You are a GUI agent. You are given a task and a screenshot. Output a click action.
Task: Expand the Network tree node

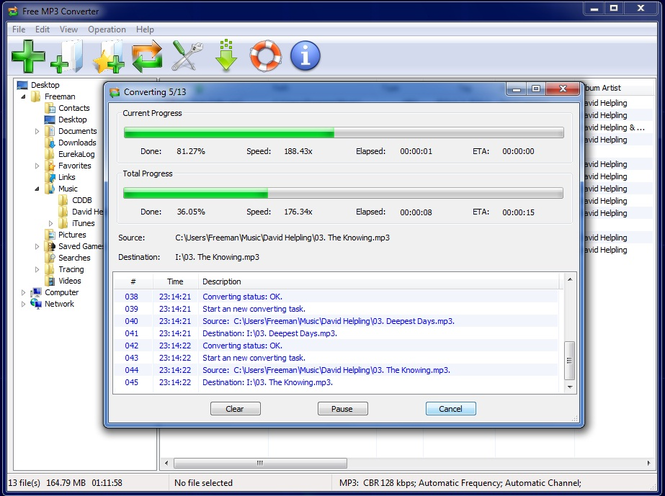point(24,304)
